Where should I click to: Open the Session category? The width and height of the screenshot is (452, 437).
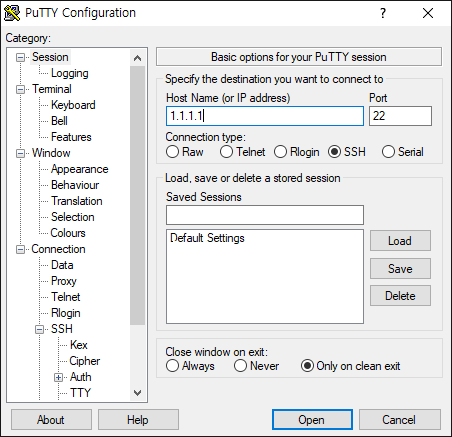pos(50,57)
